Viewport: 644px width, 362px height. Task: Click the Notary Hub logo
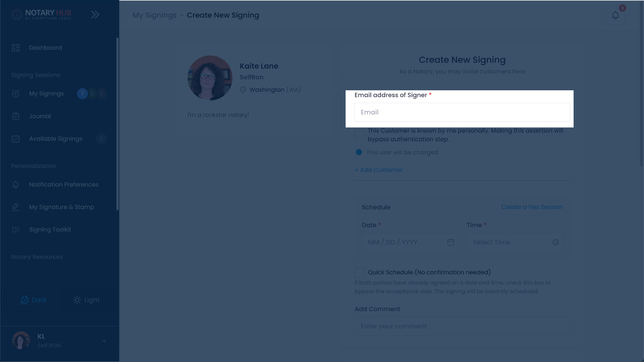[x=41, y=15]
